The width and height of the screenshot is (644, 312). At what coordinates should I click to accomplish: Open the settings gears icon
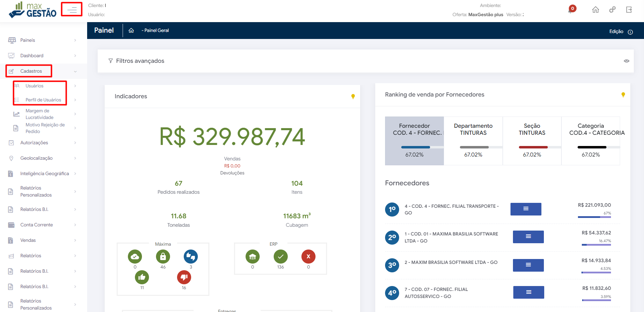(x=612, y=10)
